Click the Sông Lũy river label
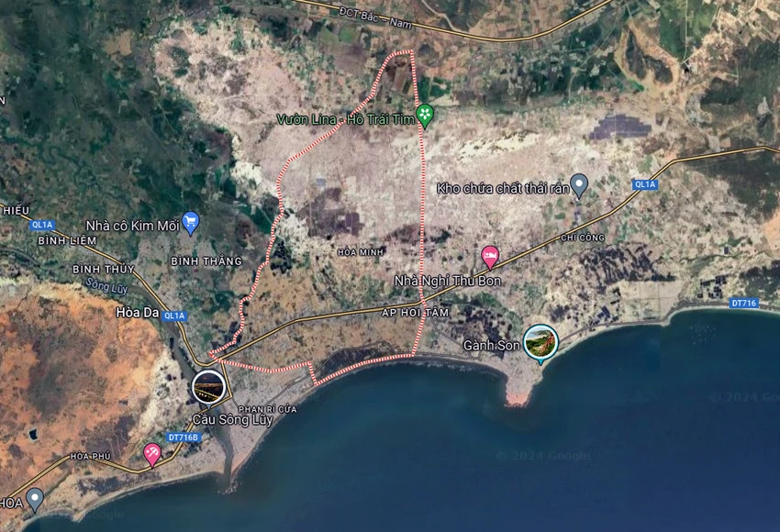 pyautogui.click(x=106, y=285)
